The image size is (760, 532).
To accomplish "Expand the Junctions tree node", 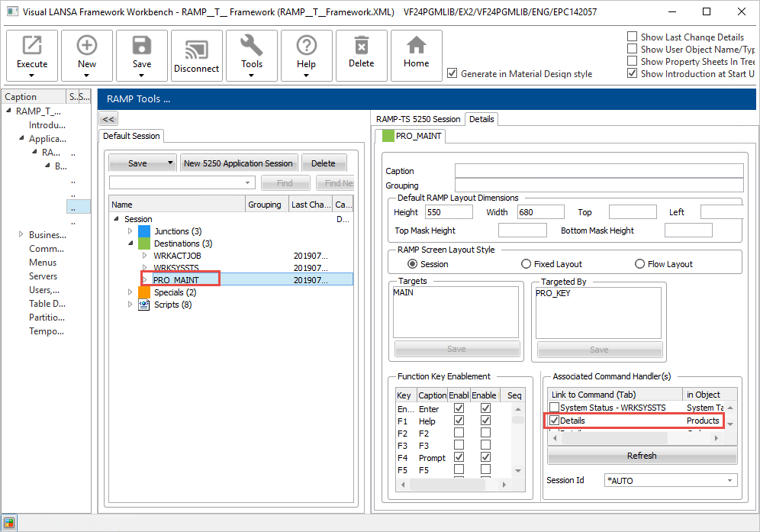I will (130, 231).
